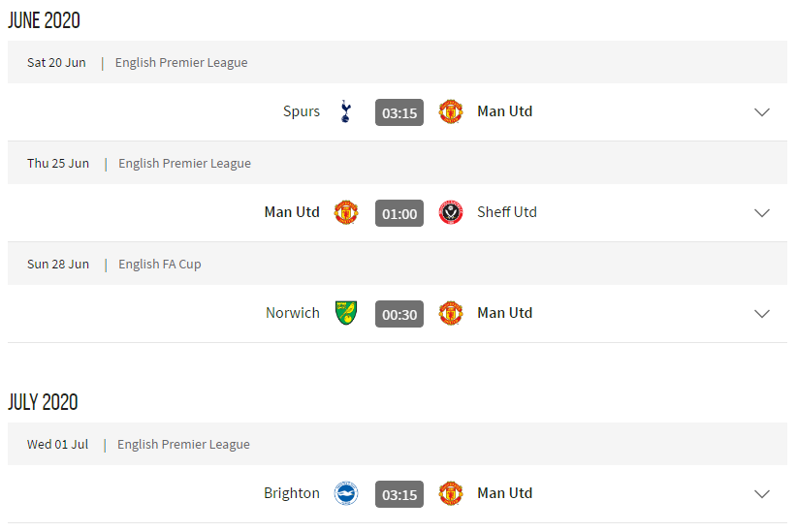Click the Sheff Utd team name

tap(507, 212)
